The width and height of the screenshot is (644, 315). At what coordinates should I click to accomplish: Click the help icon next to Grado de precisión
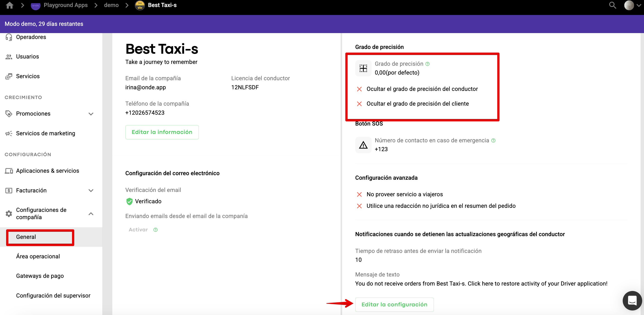(428, 64)
